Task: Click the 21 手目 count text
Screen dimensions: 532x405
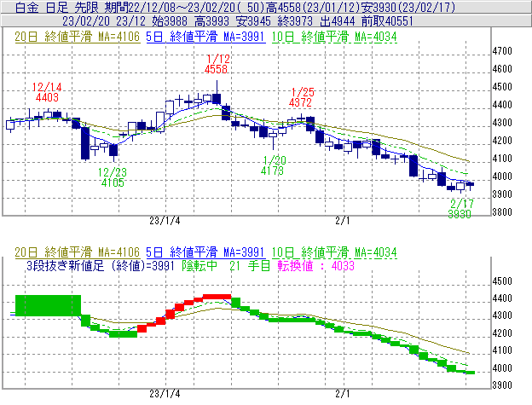Action: (250, 265)
